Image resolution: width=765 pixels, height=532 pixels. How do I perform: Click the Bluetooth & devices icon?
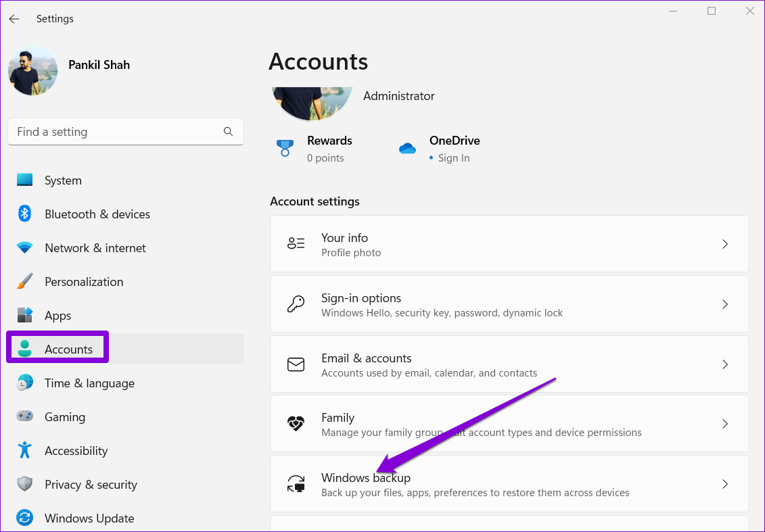[x=25, y=214]
